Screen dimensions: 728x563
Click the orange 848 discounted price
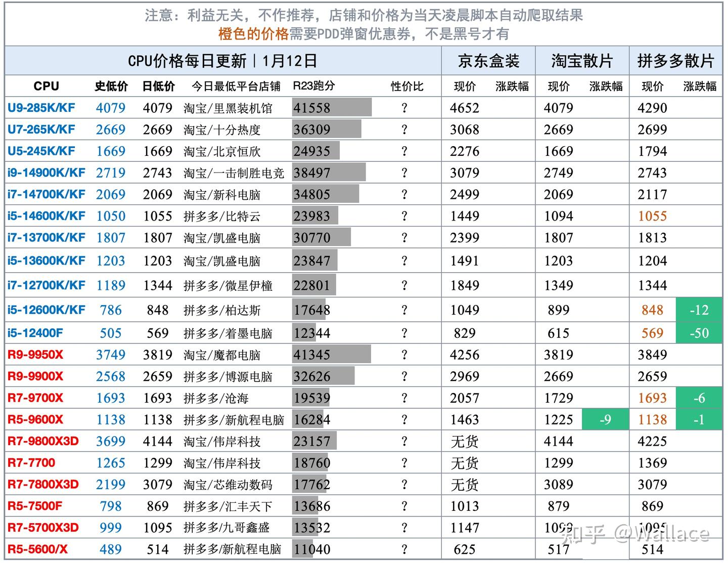(652, 310)
